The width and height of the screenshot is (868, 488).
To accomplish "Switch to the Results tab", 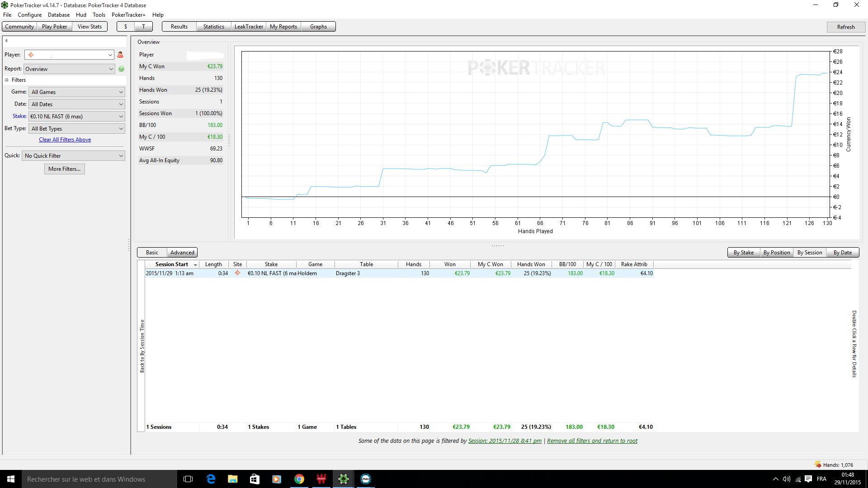I will tap(179, 27).
